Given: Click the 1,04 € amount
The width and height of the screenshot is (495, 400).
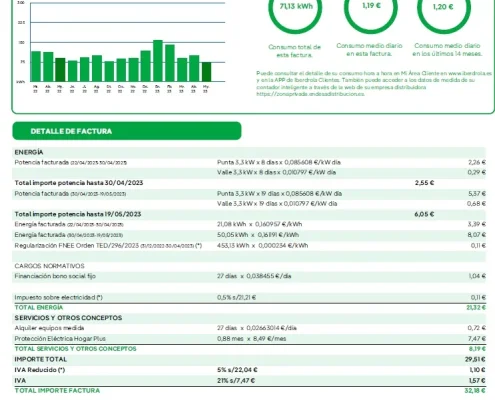Looking at the screenshot, I should [x=477, y=276].
